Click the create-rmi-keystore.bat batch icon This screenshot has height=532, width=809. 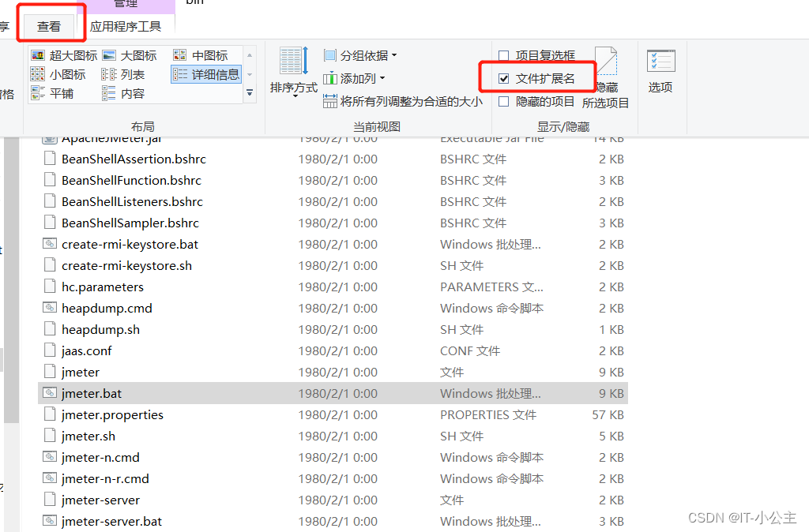click(x=50, y=243)
